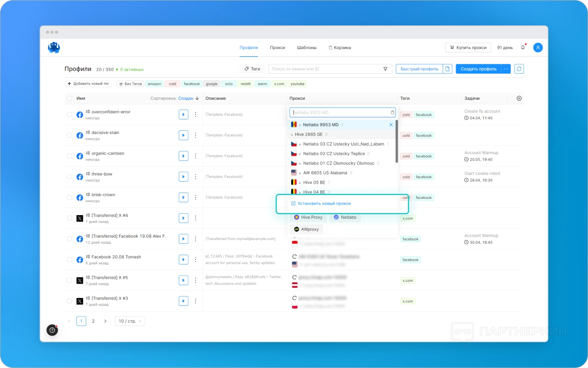
Task: Add a column with plus circle icon
Action: point(519,98)
